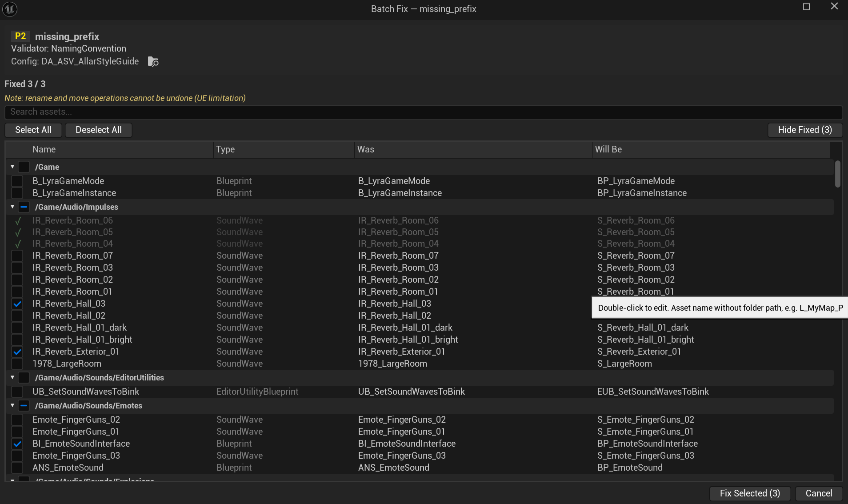The height and width of the screenshot is (504, 848).
Task: Click S_Reverb_Room_03 in Will Be column
Action: (x=636, y=268)
